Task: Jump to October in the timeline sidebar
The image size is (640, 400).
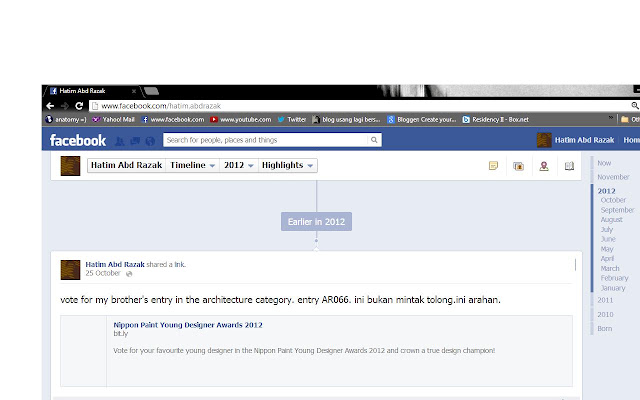Action: (613, 200)
